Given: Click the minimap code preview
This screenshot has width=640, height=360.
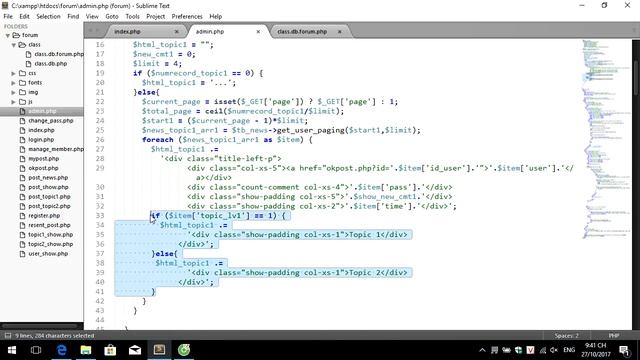Looking at the screenshot, I should 606,139.
